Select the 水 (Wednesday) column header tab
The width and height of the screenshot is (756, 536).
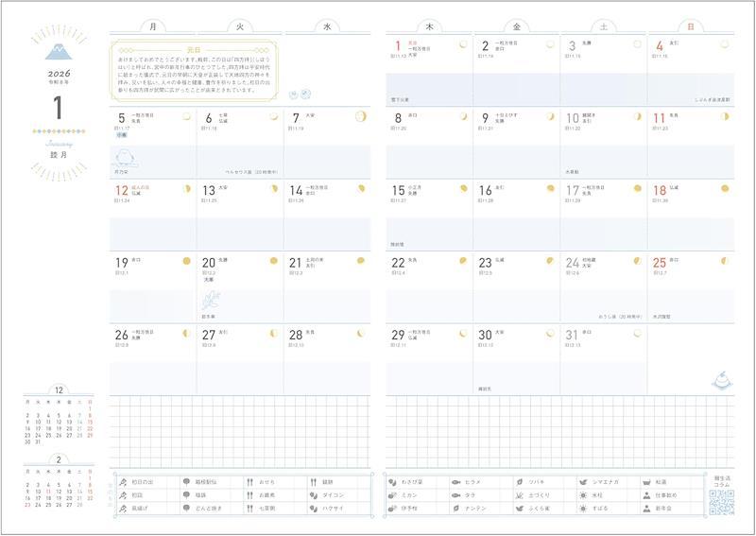pos(327,26)
